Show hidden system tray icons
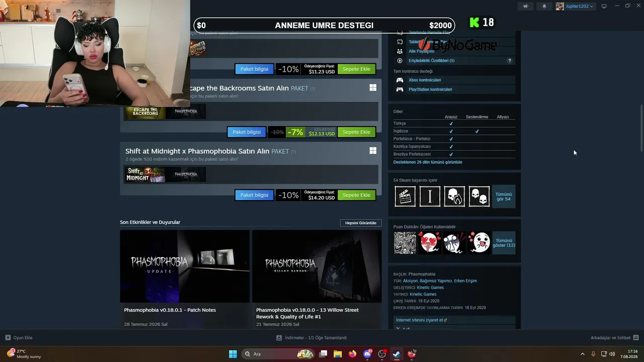This screenshot has width=644, height=362. pyautogui.click(x=583, y=354)
